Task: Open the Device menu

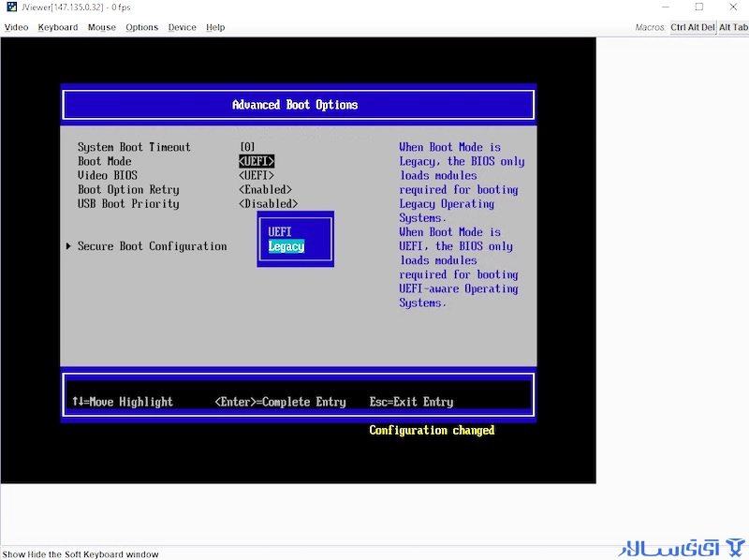Action: (182, 27)
